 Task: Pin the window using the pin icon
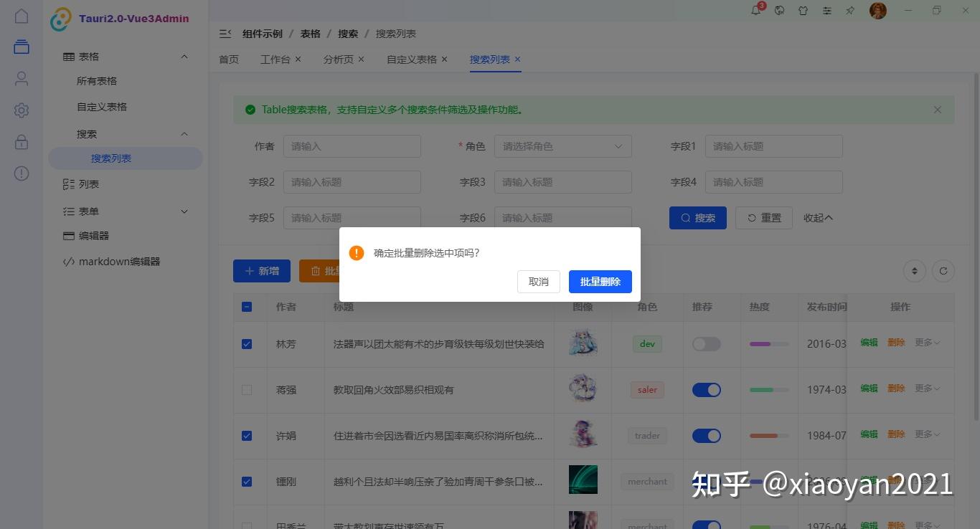click(x=851, y=10)
